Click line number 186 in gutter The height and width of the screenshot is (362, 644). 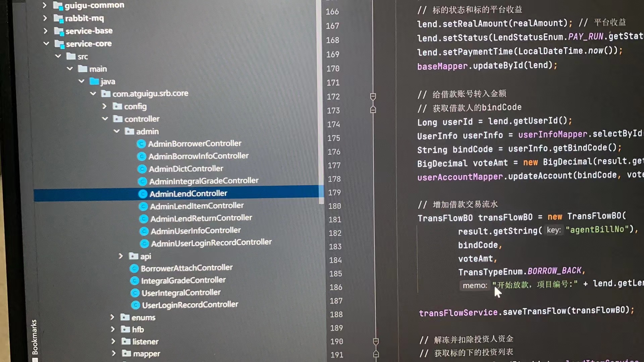pos(336,287)
